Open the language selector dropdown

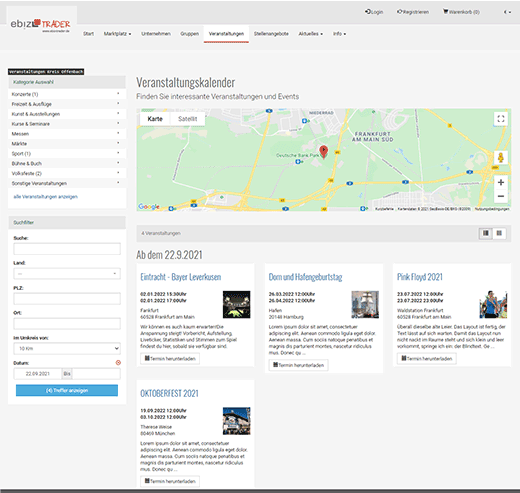click(x=507, y=12)
